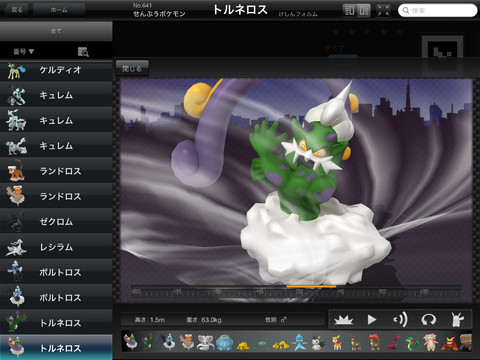Play the Pokémon animation

(372, 320)
